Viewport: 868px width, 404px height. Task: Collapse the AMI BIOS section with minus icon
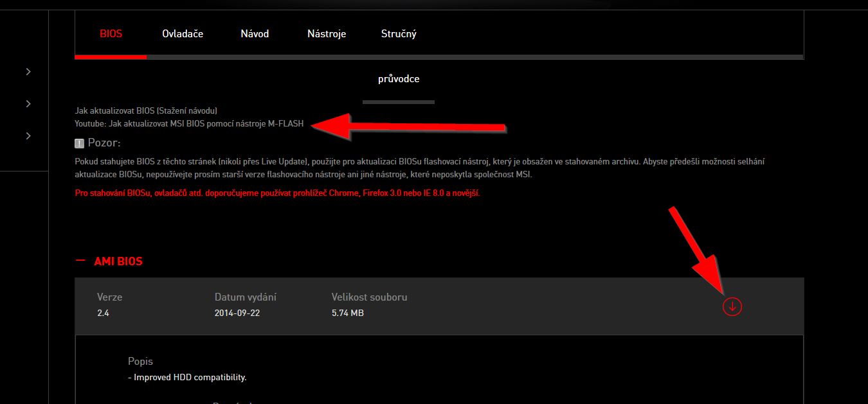(80, 261)
